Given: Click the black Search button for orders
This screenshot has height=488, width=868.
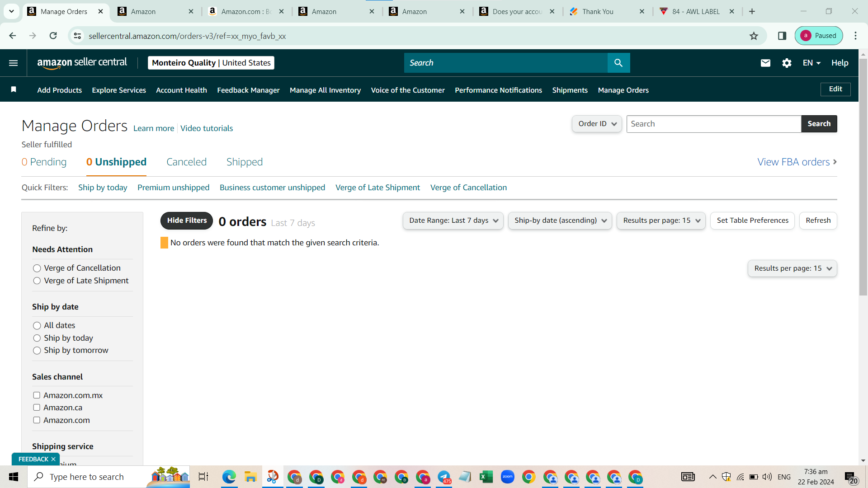Looking at the screenshot, I should (x=819, y=124).
